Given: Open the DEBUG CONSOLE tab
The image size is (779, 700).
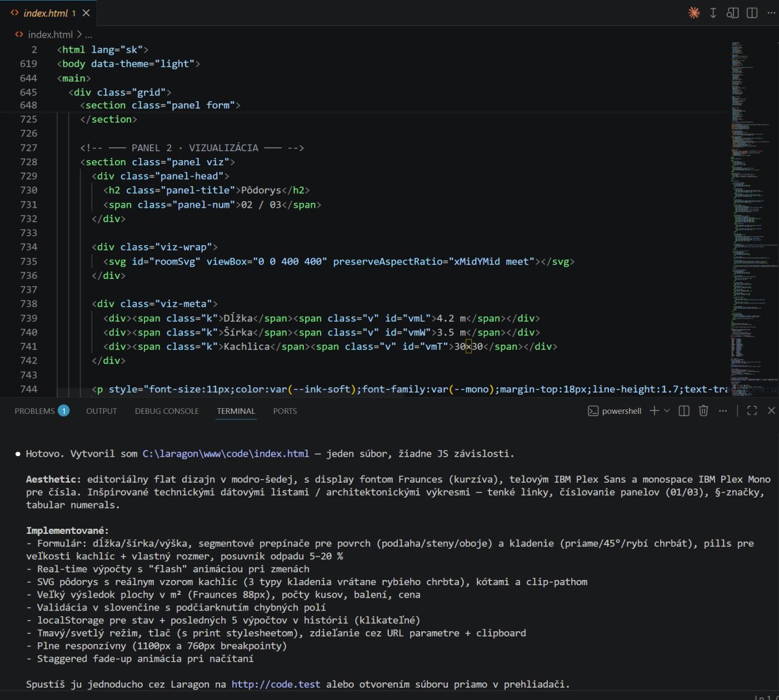Looking at the screenshot, I should click(x=167, y=411).
